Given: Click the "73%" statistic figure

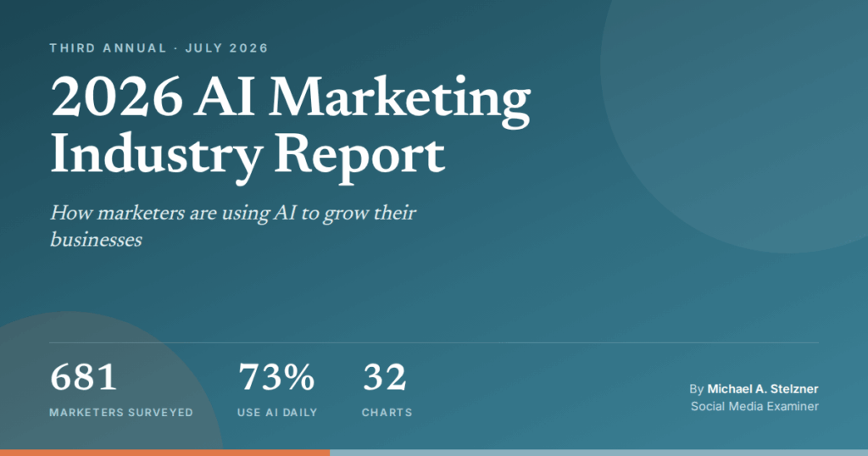Looking at the screenshot, I should pos(276,377).
